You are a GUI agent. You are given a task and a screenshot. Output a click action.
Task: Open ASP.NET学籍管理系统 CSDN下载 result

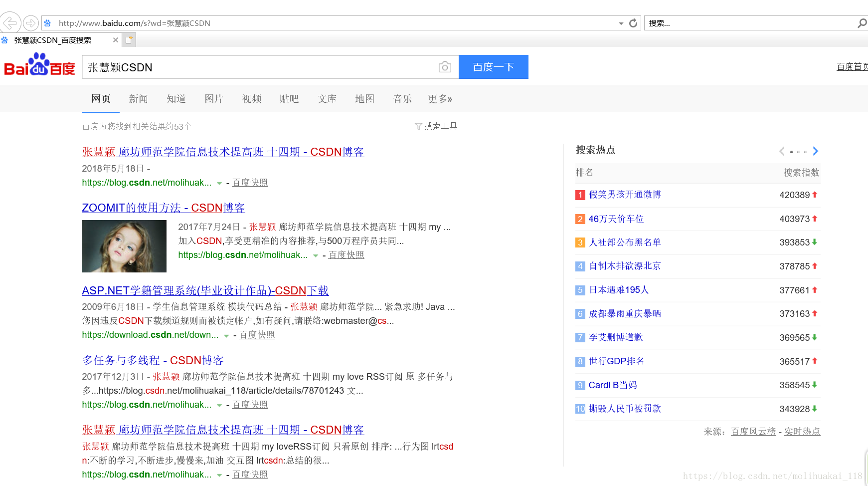(205, 290)
